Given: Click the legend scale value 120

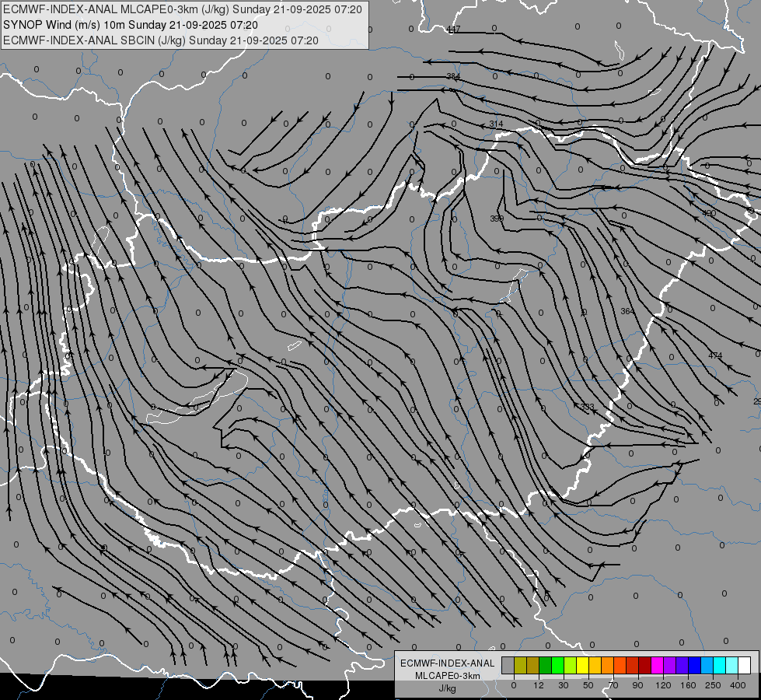Looking at the screenshot, I should [664, 685].
